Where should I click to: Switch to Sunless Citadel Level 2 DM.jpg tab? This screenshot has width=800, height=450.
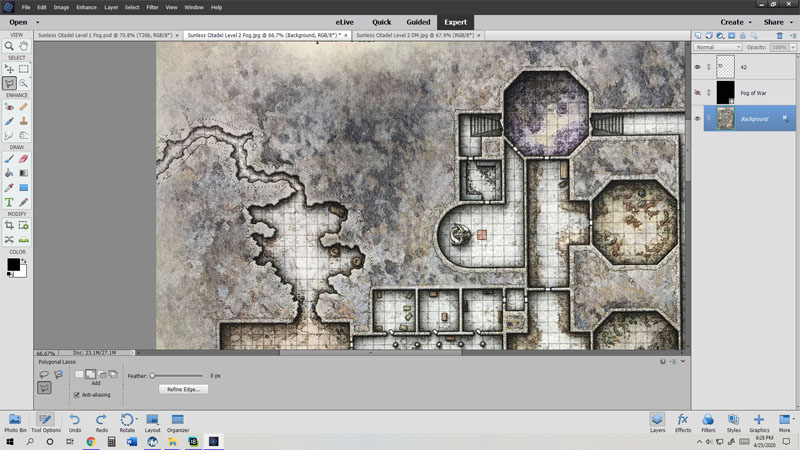click(x=415, y=35)
